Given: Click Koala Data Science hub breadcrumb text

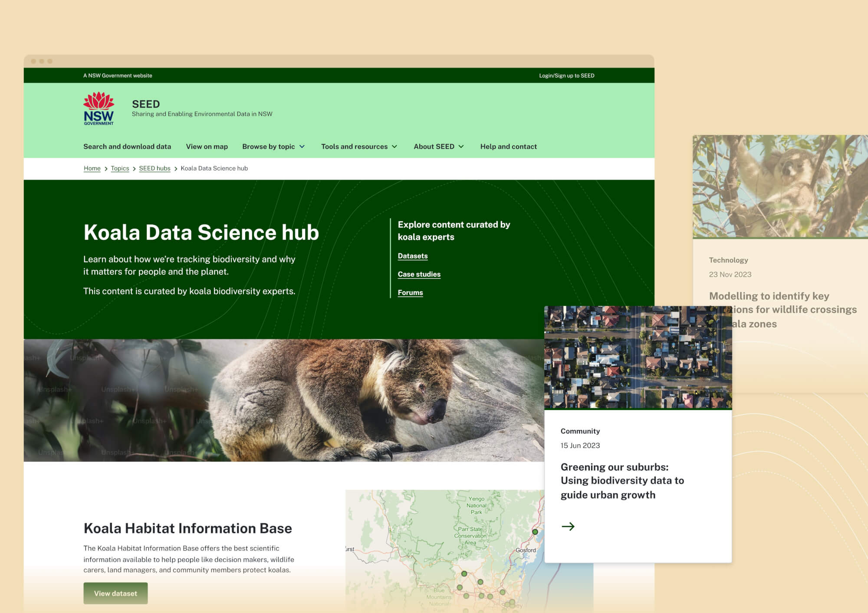Looking at the screenshot, I should (x=214, y=168).
